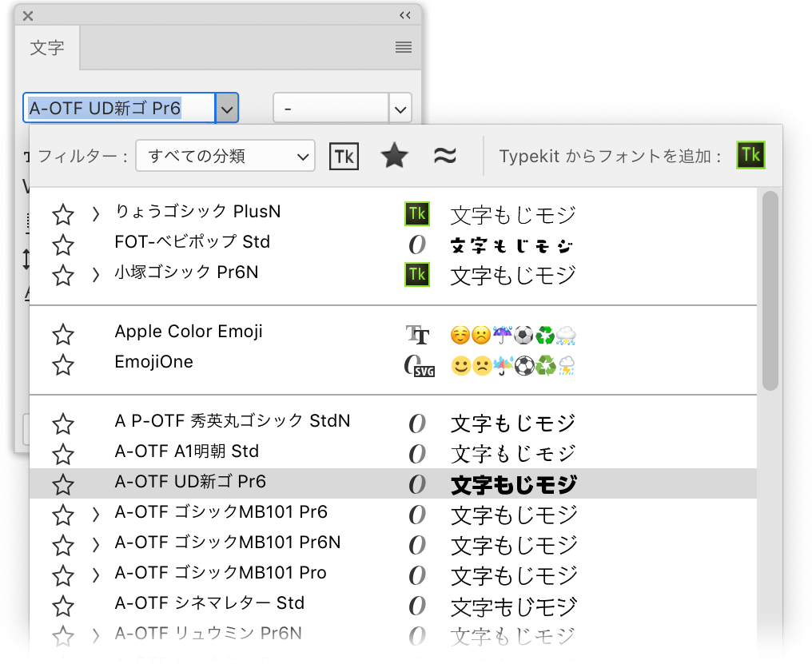Click Typekit badge on 小塚ゴシック Pr6N
812x664 pixels.
[417, 275]
